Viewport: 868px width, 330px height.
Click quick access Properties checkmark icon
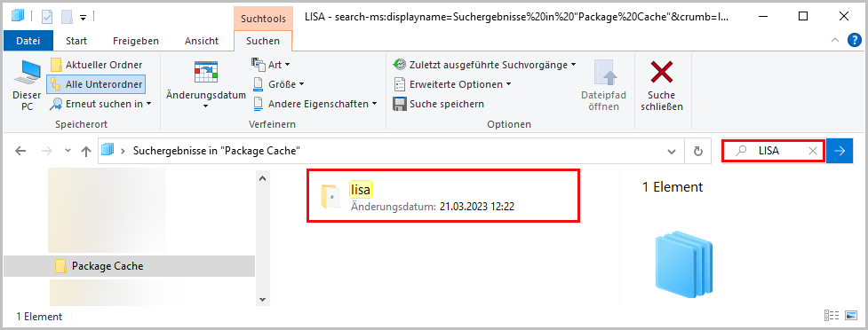click(47, 17)
